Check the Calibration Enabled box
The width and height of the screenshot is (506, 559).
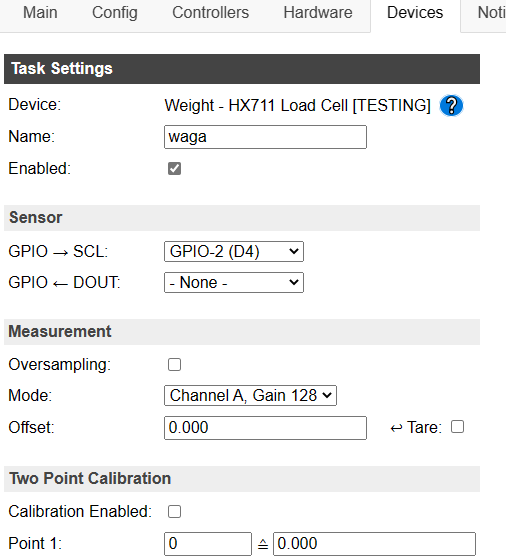[x=174, y=512]
